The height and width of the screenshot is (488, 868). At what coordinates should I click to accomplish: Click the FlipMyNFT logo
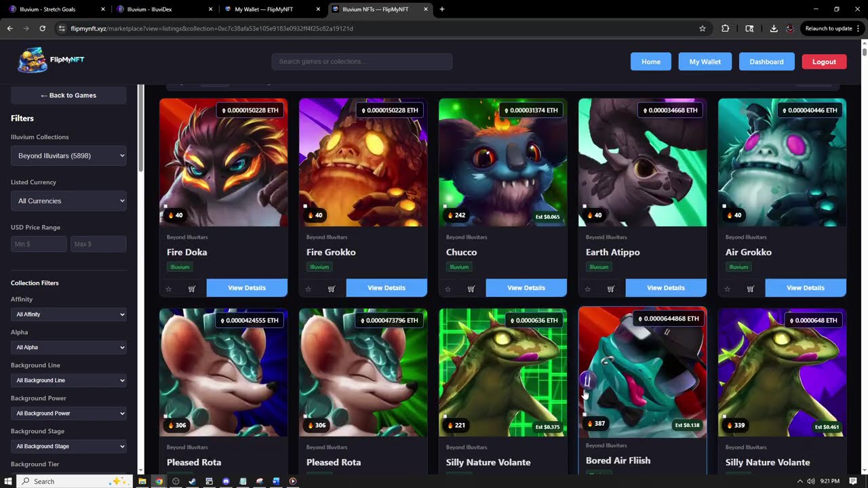click(51, 60)
